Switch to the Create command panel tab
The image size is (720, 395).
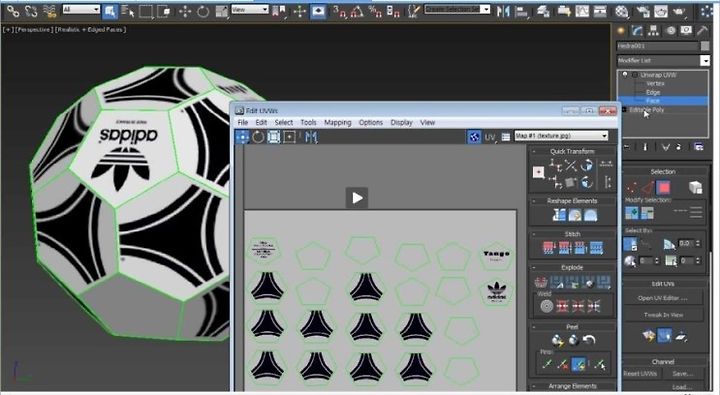(x=621, y=30)
